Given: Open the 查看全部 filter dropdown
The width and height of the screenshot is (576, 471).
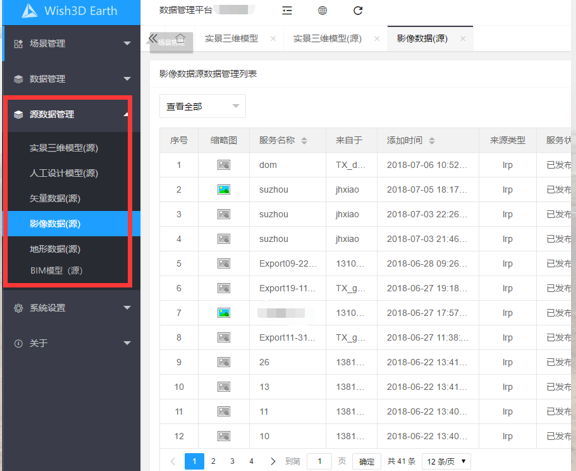Looking at the screenshot, I should click(202, 107).
